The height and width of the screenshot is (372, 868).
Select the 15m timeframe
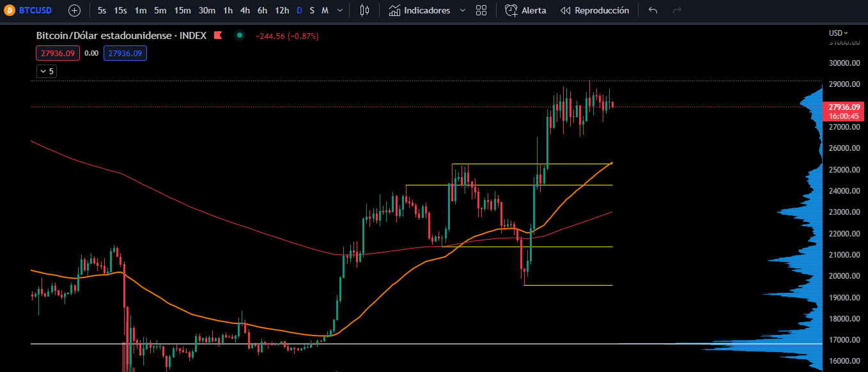(x=182, y=10)
